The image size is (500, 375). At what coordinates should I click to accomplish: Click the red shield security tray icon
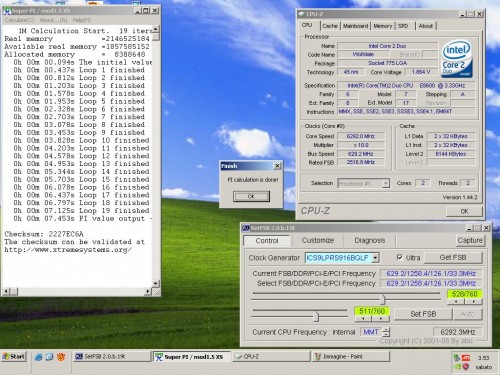point(466,367)
